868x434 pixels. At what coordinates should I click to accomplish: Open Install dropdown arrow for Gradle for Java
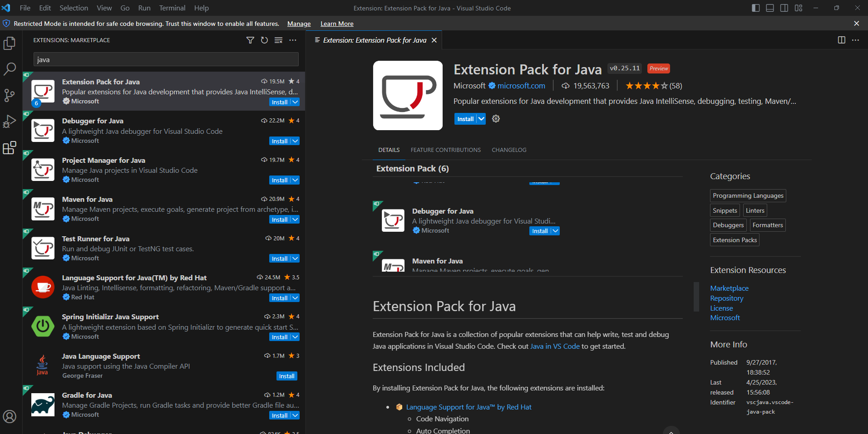click(295, 415)
